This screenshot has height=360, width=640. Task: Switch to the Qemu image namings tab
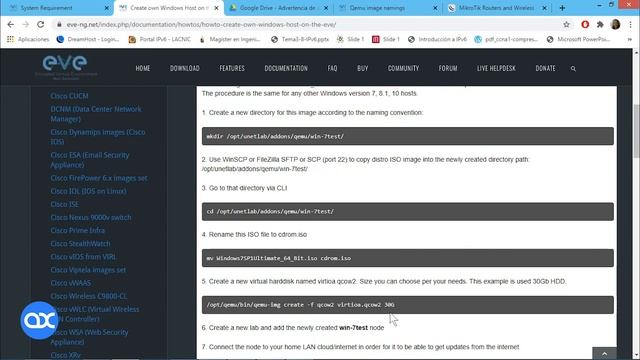(387, 8)
